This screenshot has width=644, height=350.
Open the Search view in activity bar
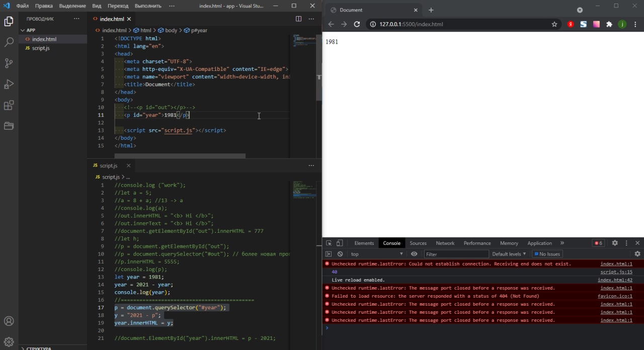9,42
